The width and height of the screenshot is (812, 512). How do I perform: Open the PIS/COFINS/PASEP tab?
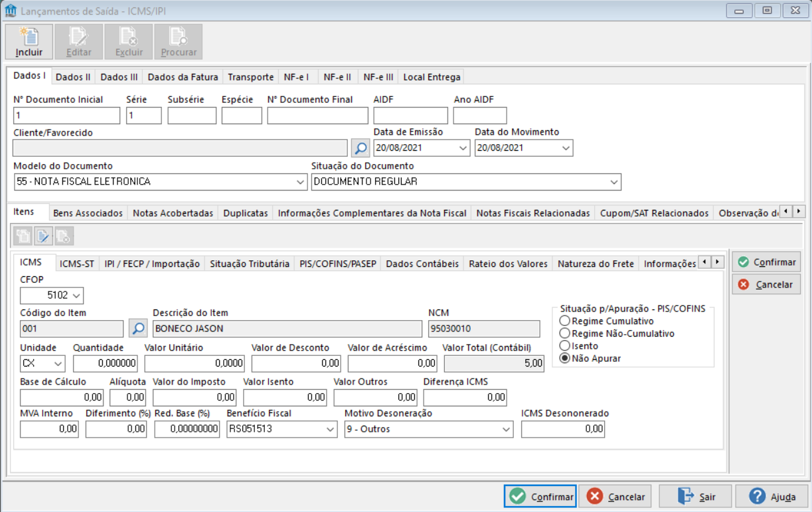[x=338, y=264]
